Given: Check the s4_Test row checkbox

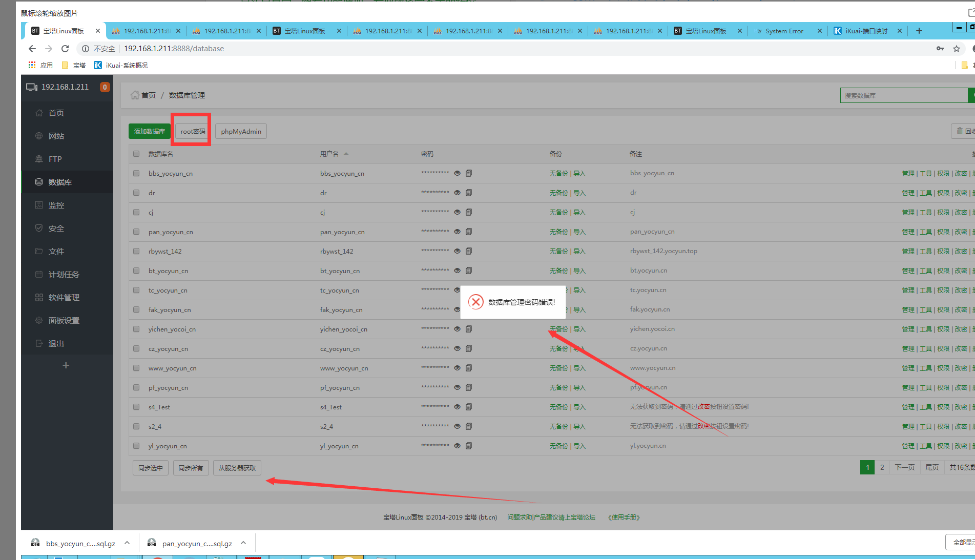Looking at the screenshot, I should click(x=136, y=407).
